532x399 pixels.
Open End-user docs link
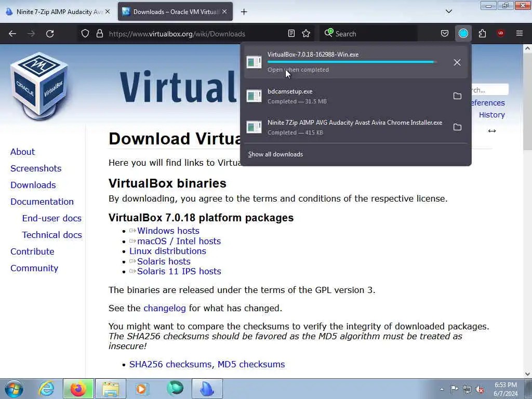click(x=52, y=218)
